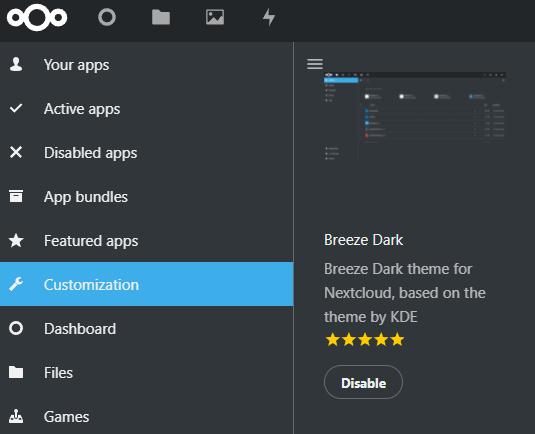Open Files via top bar folder icon

pyautogui.click(x=161, y=17)
